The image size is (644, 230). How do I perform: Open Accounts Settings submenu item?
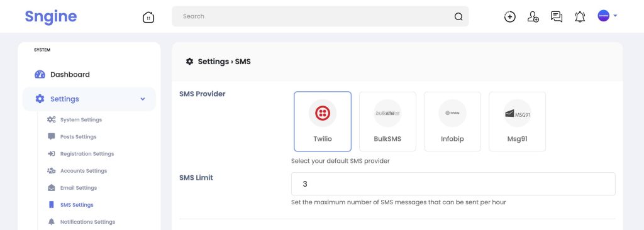coord(84,171)
